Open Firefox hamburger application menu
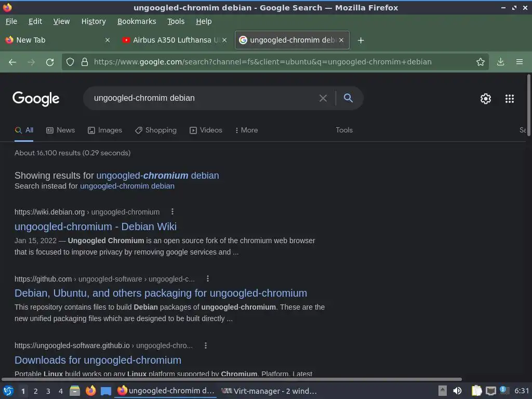The height and width of the screenshot is (399, 532). tap(520, 62)
